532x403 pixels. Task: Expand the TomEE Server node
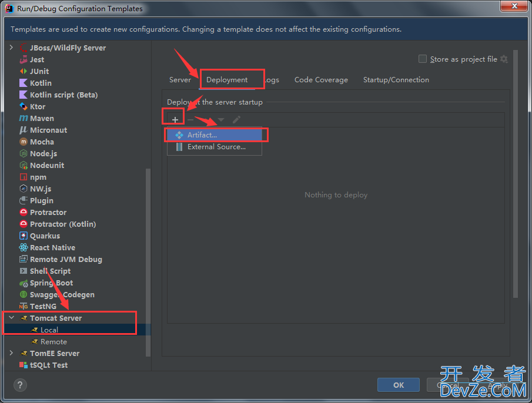coord(11,353)
